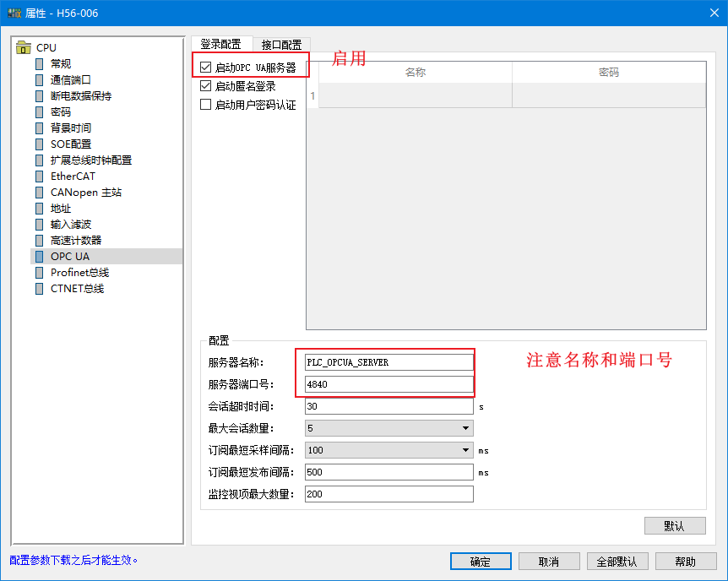Open the 最大会话数量 dropdown

tap(389, 428)
